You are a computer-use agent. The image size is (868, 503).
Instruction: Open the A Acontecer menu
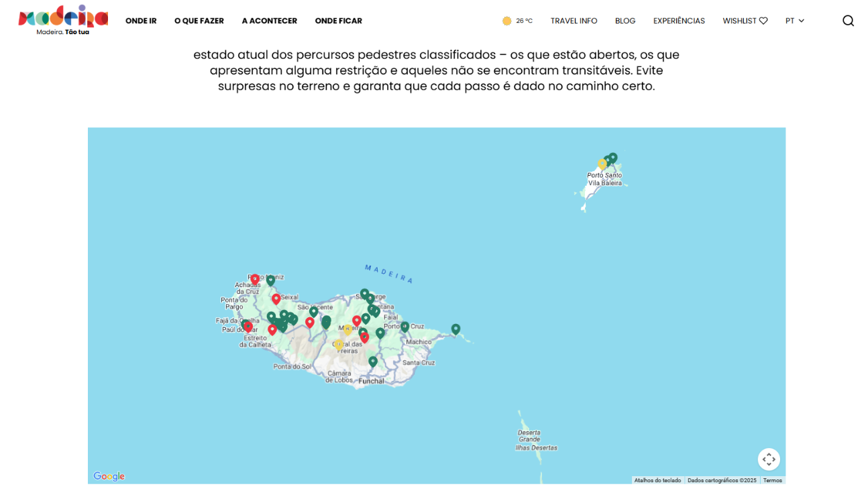[x=269, y=21]
